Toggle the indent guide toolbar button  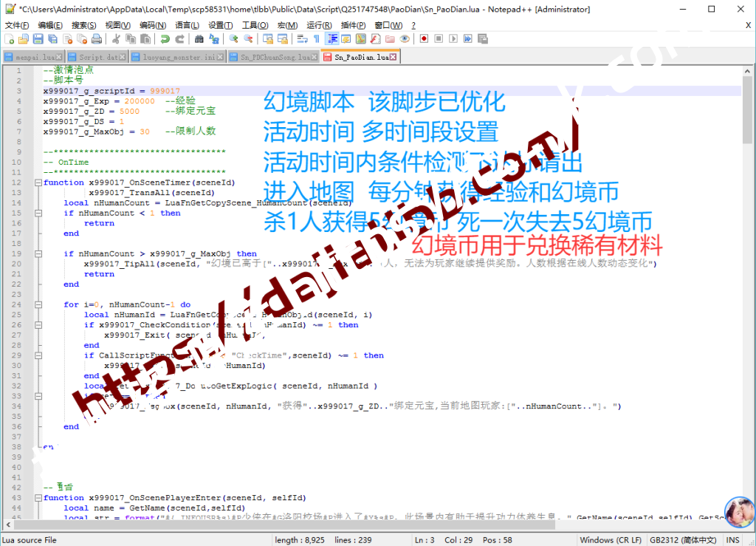coord(332,39)
